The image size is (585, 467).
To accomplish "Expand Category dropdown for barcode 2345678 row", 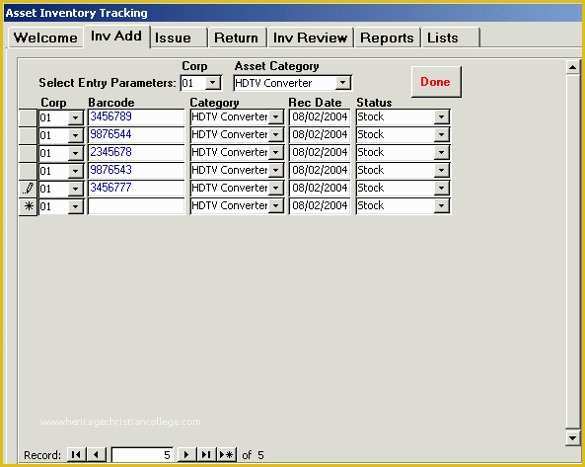I will [x=275, y=153].
